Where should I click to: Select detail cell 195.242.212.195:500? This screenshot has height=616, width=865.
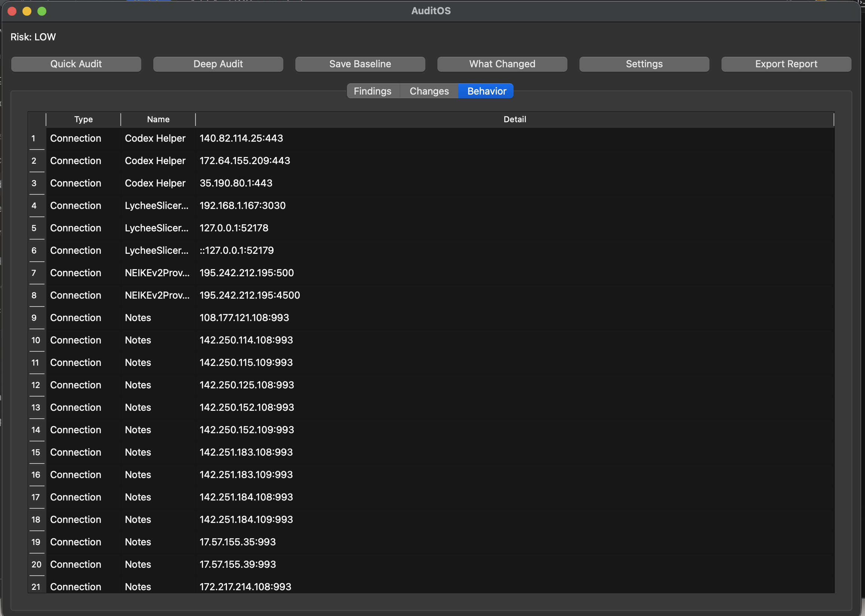tap(515, 273)
